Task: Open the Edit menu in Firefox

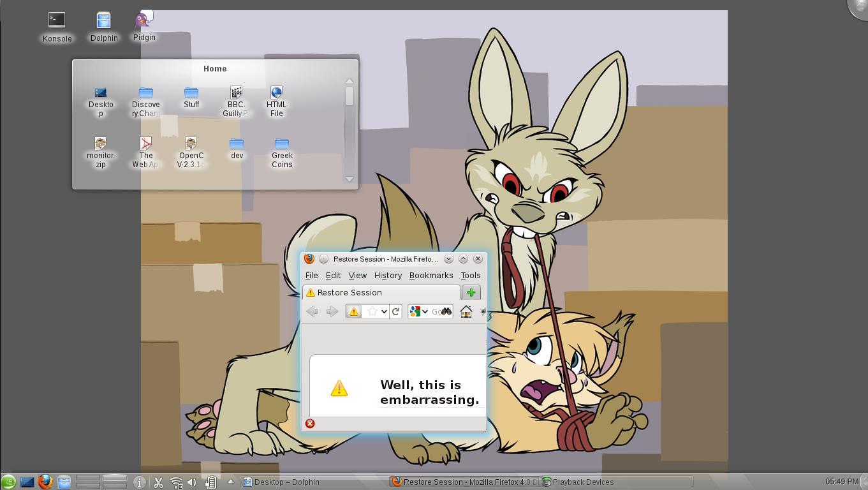Action: (333, 275)
